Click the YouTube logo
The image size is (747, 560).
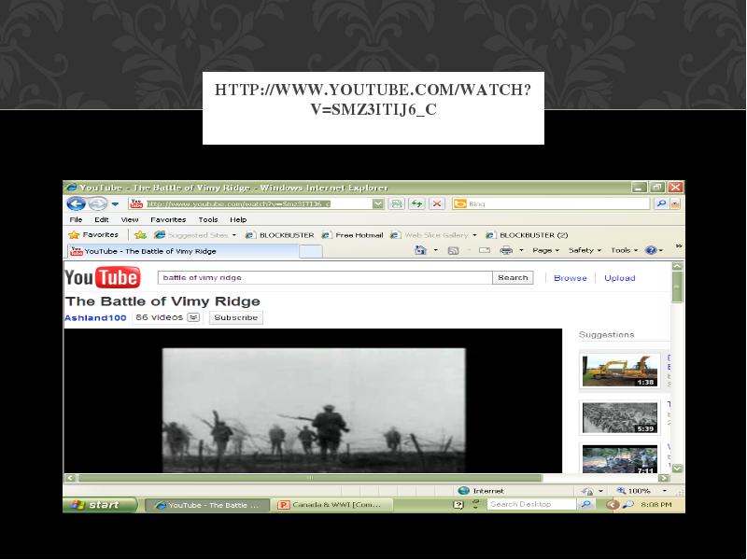103,277
